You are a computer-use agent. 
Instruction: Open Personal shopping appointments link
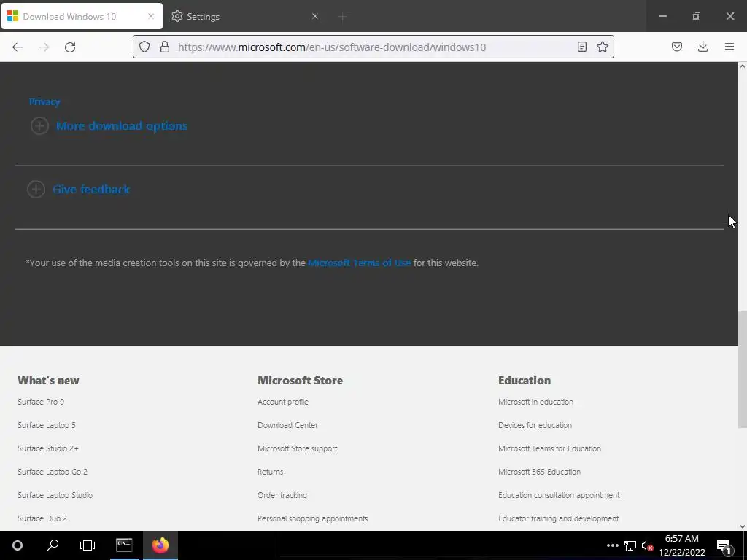coord(312,518)
